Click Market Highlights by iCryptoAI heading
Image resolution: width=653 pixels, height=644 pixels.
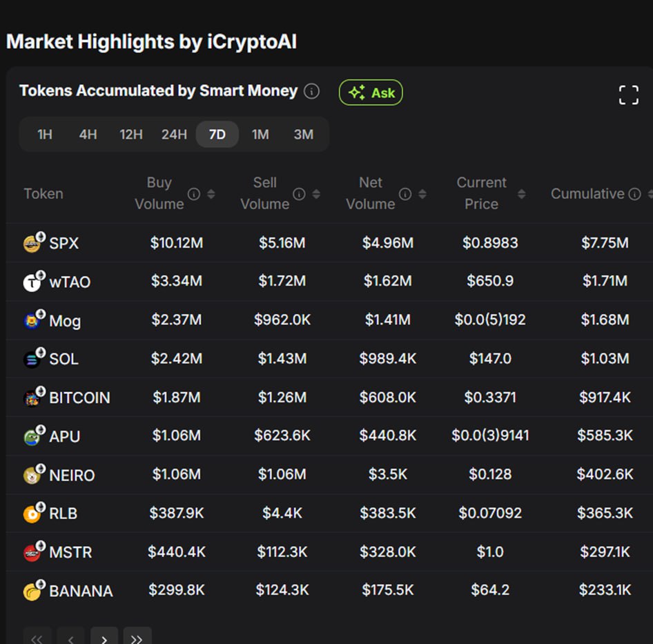point(152,41)
